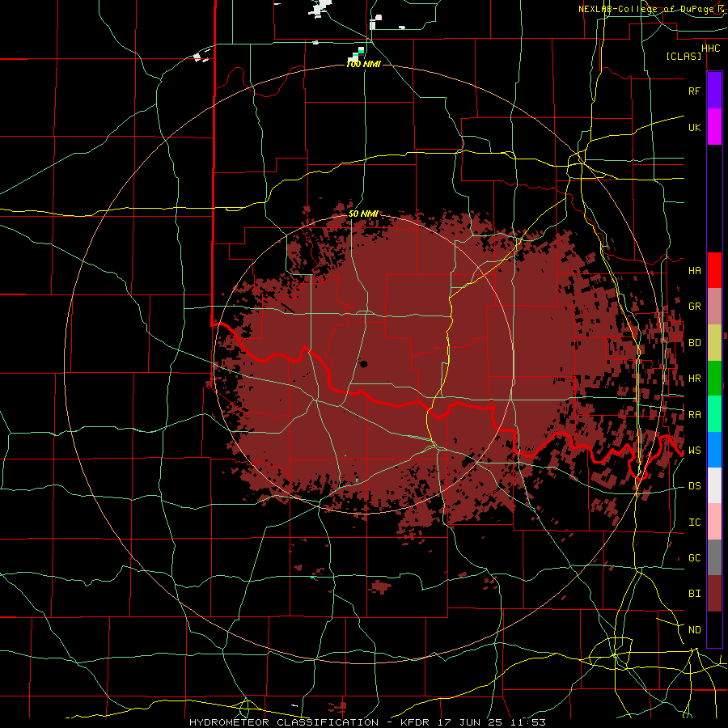This screenshot has height=728, width=728.
Task: Click the RF legend label
Action: 694,91
